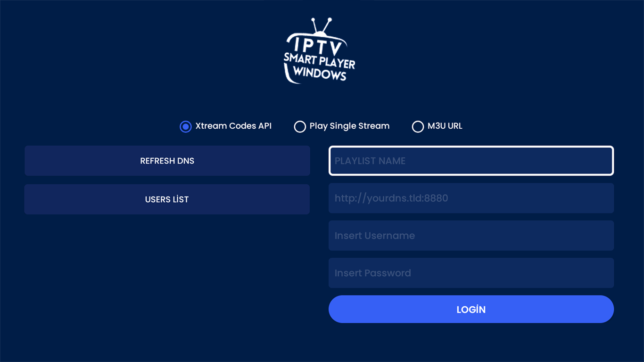Image resolution: width=644 pixels, height=362 pixels.
Task: Focus the PLAYLIST NAME input field
Action: click(471, 161)
